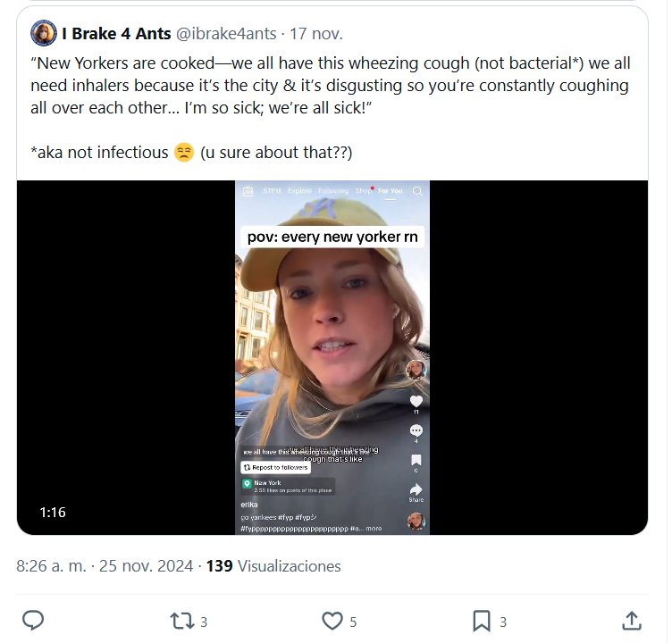Expand the caption with the more link
The image size is (672, 643).
[x=374, y=528]
